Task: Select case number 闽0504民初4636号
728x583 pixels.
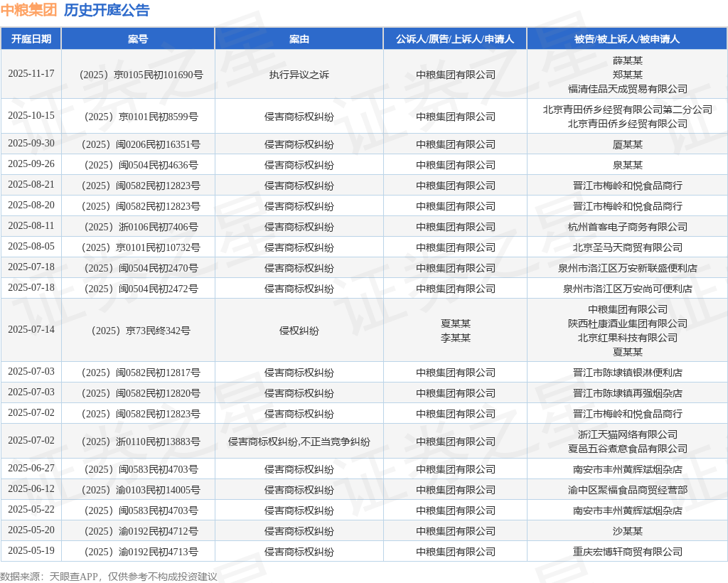Action: pyautogui.click(x=141, y=165)
